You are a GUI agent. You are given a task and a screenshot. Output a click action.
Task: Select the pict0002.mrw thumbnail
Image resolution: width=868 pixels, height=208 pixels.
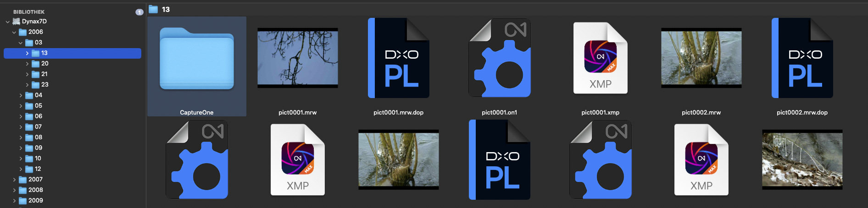click(x=701, y=58)
